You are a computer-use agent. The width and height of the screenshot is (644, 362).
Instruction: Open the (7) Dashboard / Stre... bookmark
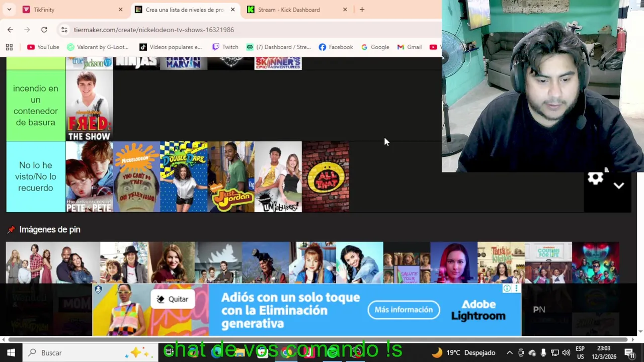(278, 47)
